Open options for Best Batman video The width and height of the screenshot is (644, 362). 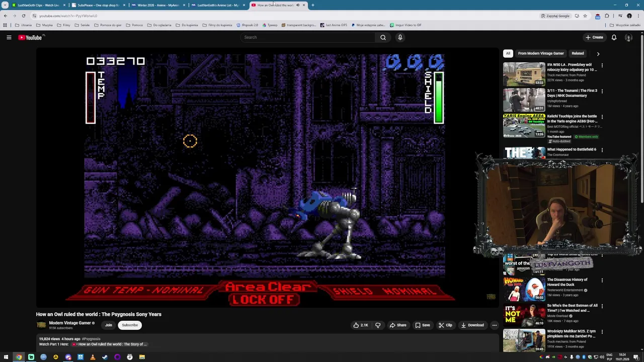point(602,306)
